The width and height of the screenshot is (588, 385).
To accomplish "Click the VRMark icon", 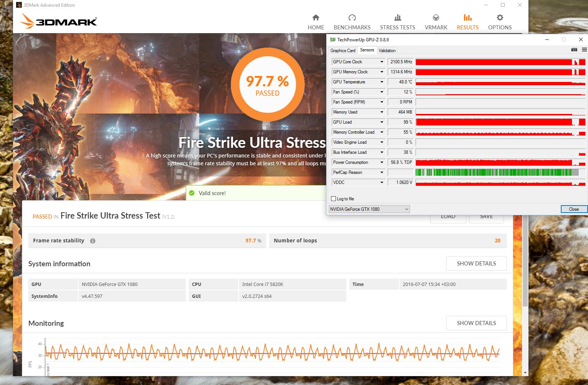I will 436,17.
